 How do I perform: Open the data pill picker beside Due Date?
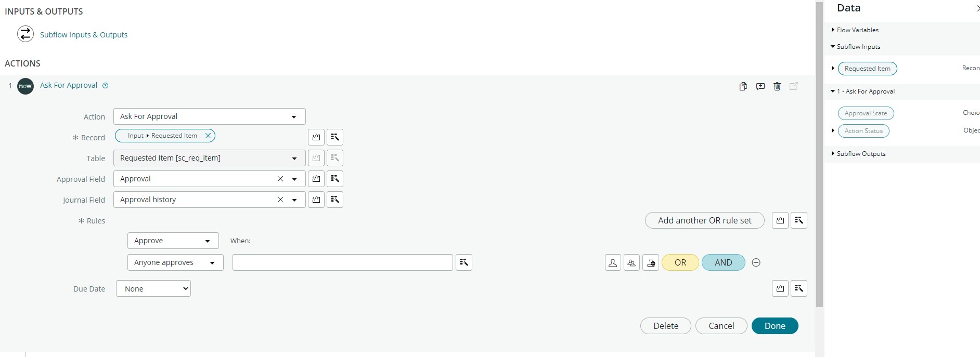(799, 288)
